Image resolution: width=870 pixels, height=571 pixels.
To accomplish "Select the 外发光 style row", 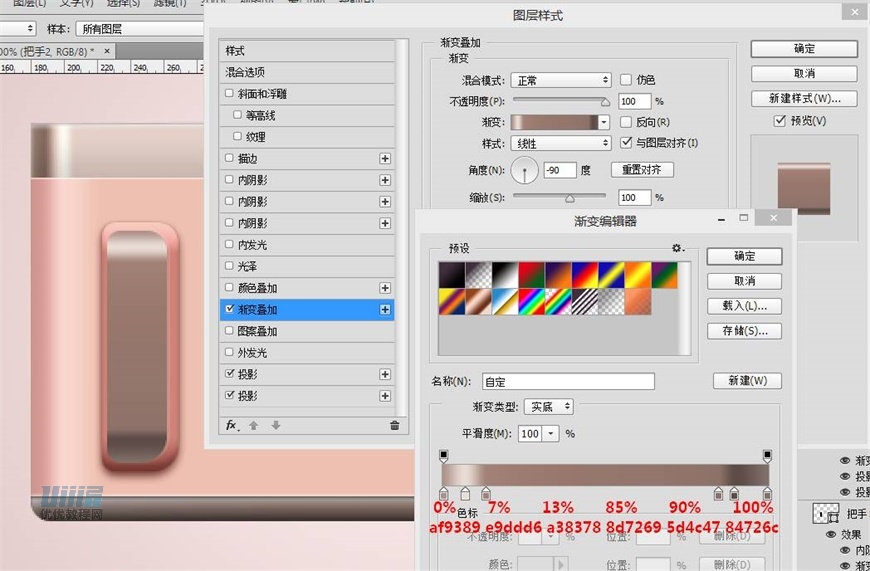I will [x=307, y=353].
